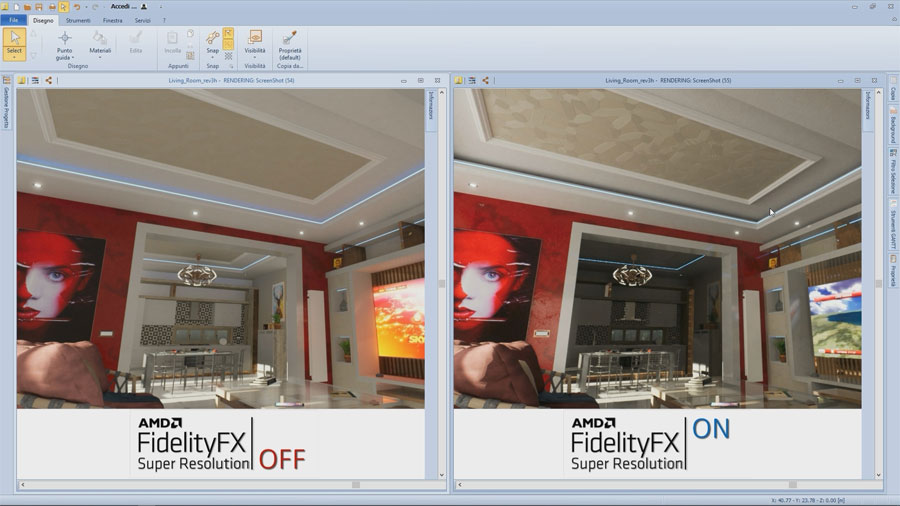Click the user account icon beside Accedi
The image size is (900, 506).
[144, 7]
